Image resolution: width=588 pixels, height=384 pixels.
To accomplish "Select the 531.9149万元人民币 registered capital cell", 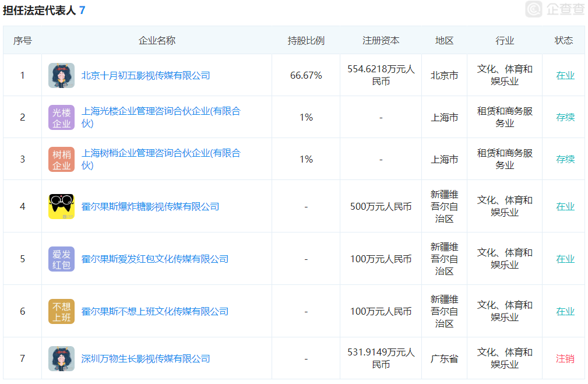I will pos(381,358).
